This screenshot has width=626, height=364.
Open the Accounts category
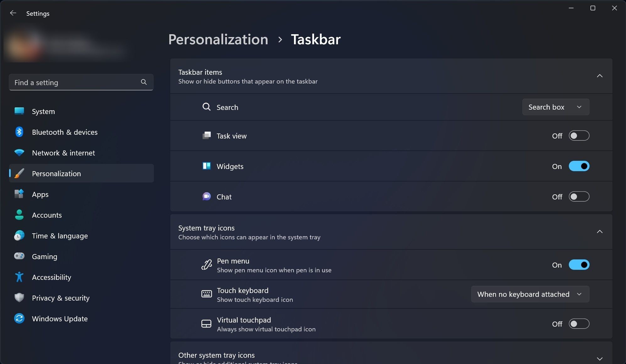pos(81,215)
